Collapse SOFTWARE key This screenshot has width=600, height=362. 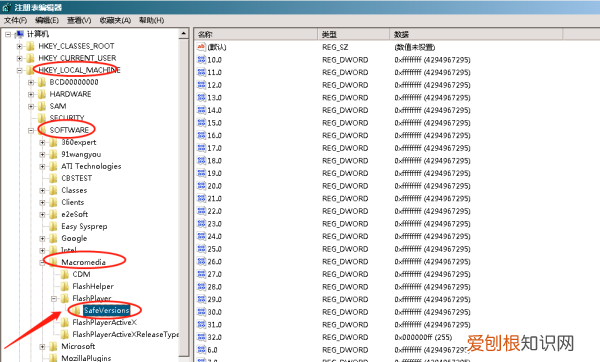31,130
